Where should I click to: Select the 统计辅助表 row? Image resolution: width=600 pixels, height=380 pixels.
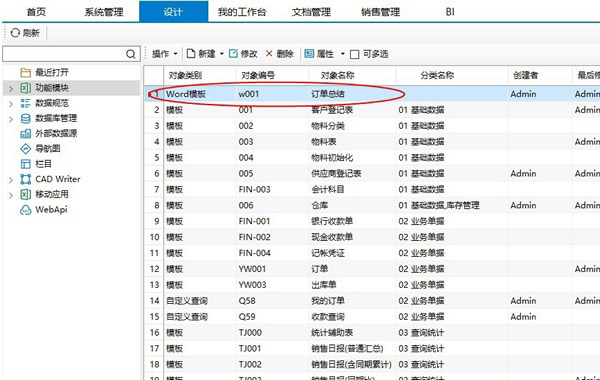pyautogui.click(x=372, y=333)
